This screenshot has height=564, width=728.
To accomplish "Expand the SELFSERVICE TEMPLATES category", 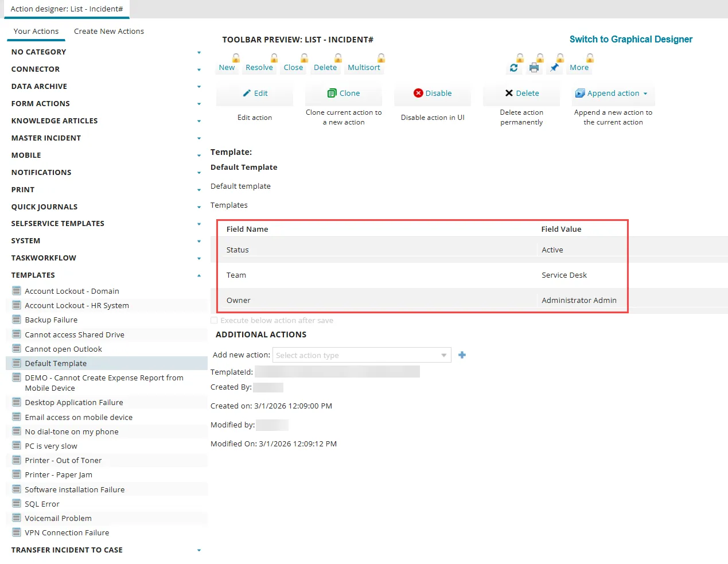I will point(199,224).
